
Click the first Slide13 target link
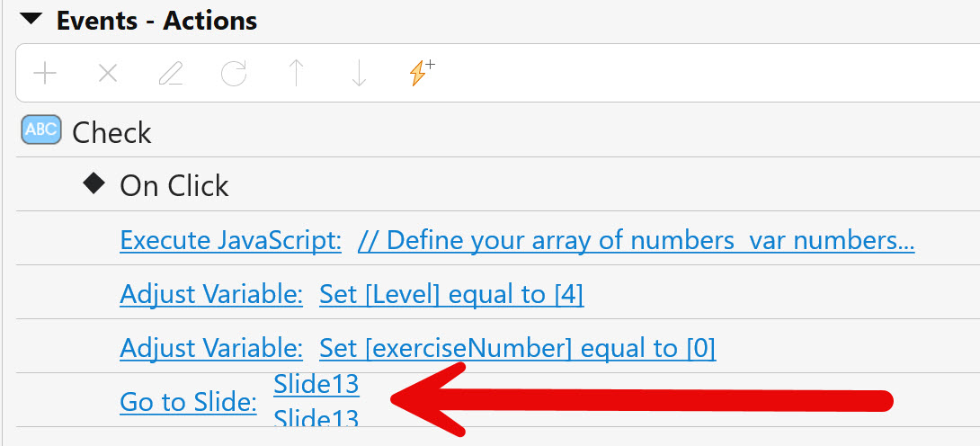tap(316, 384)
